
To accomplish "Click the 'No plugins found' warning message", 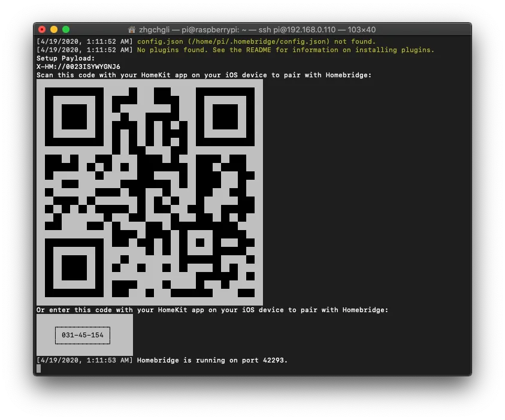I will 286,50.
